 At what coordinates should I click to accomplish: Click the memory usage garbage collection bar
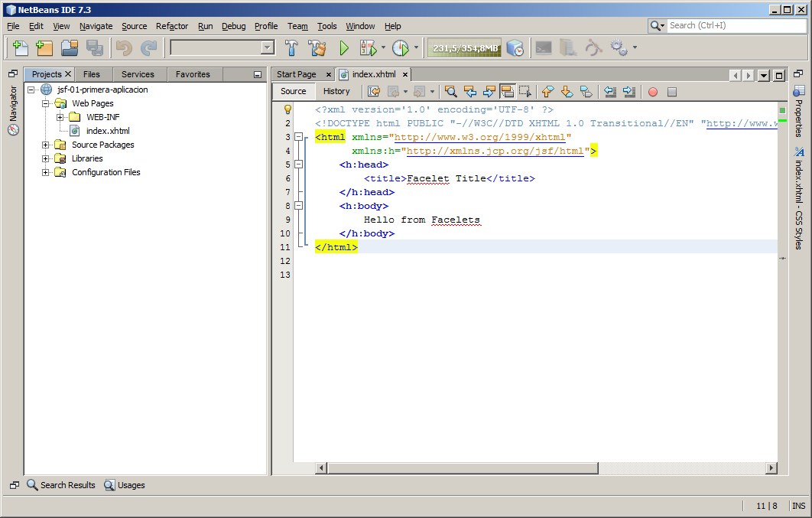465,48
